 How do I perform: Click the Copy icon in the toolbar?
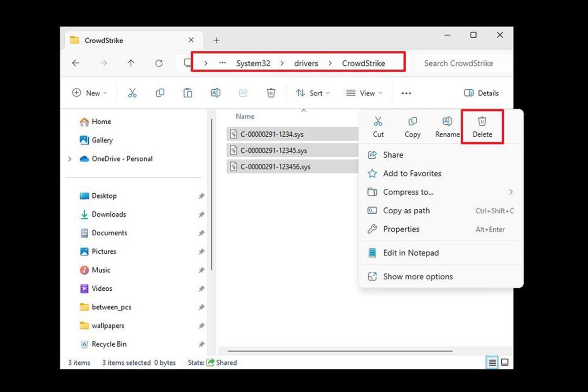(160, 93)
